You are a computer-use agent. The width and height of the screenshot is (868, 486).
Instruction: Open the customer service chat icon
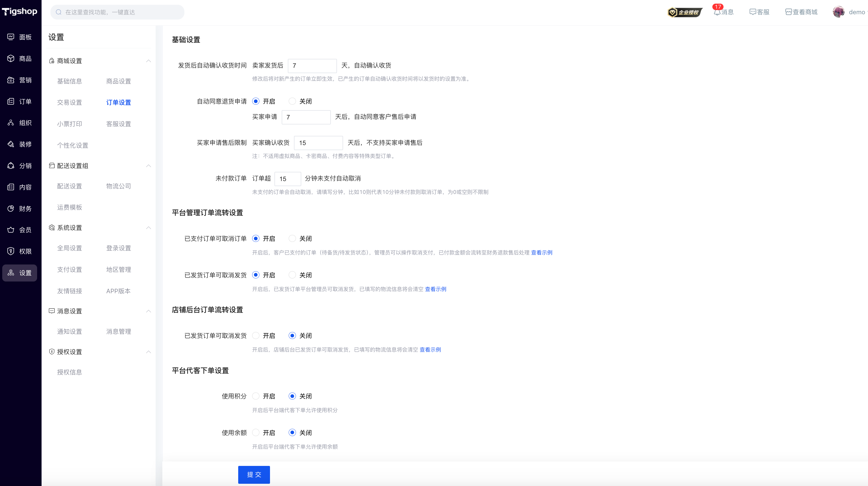(x=753, y=12)
